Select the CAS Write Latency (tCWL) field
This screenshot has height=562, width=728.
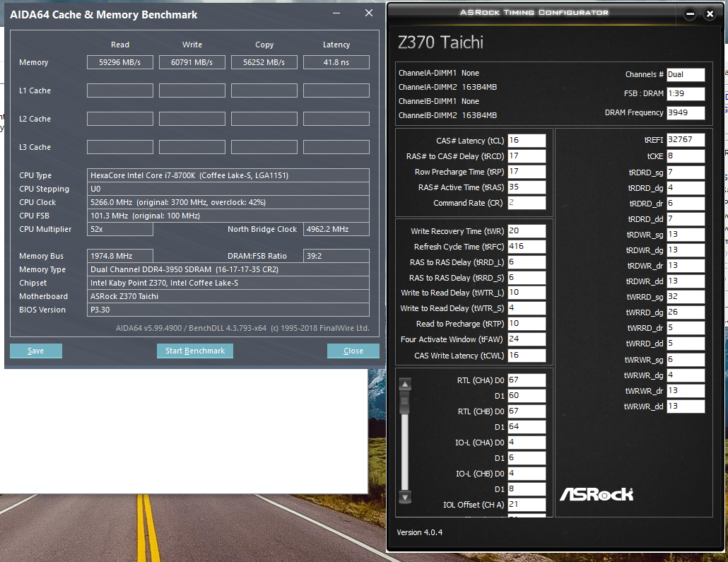coord(527,356)
